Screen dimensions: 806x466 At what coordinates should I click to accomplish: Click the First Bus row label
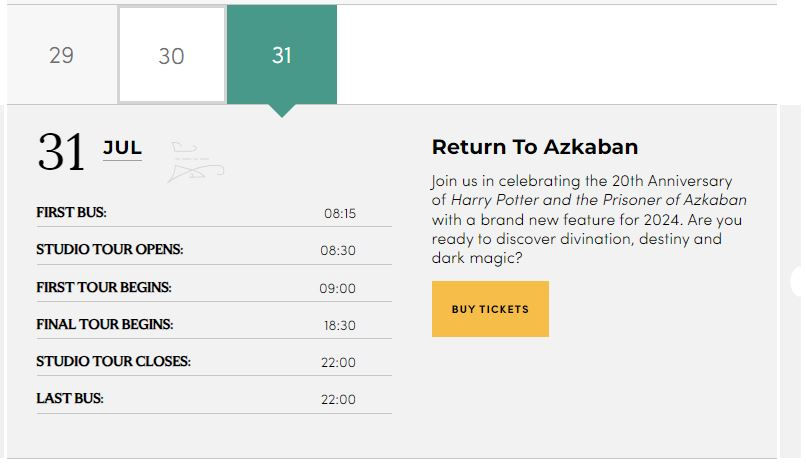pyautogui.click(x=71, y=212)
